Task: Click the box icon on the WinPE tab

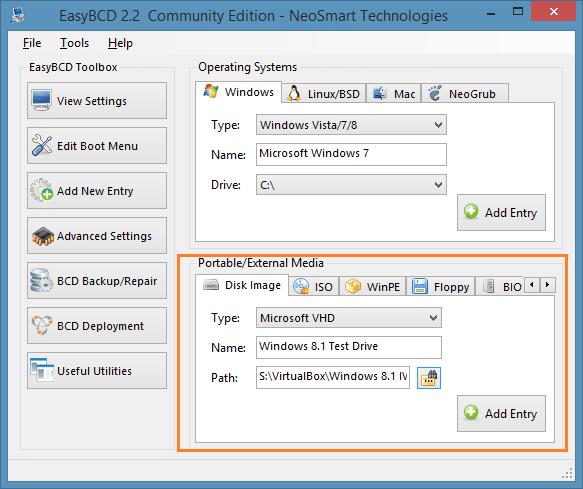Action: tap(352, 286)
